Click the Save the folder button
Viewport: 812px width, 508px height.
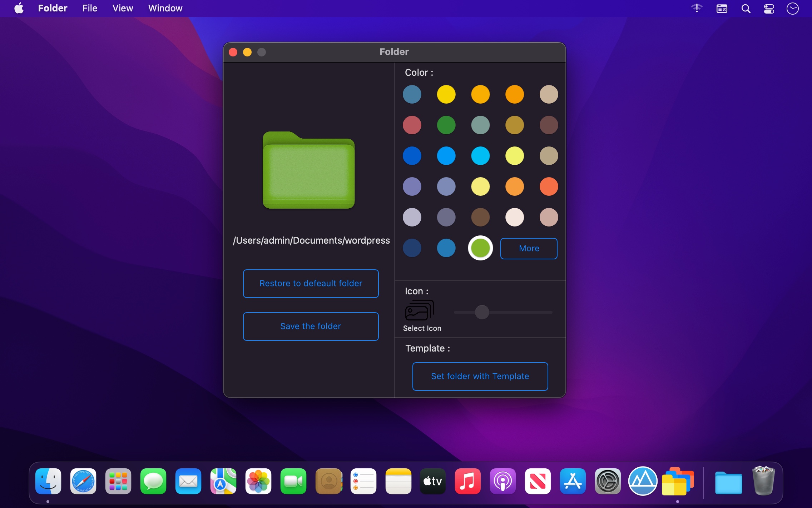click(310, 326)
